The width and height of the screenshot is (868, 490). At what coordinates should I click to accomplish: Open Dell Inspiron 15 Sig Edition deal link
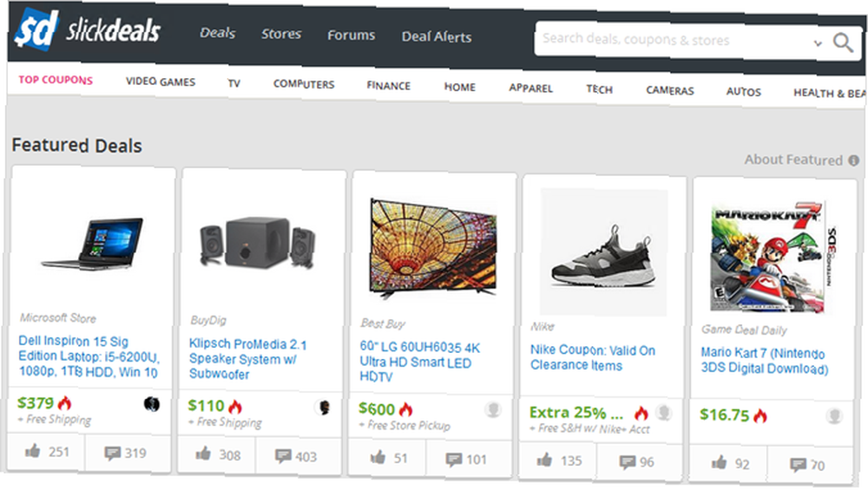click(89, 356)
